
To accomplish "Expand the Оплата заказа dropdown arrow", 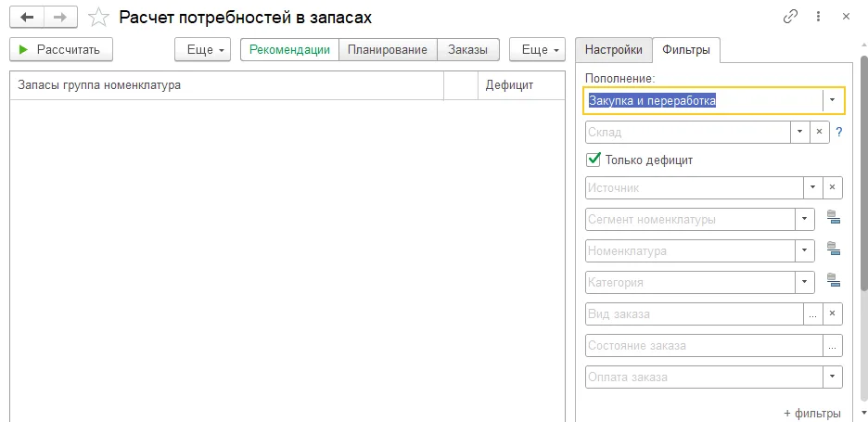I will point(833,377).
